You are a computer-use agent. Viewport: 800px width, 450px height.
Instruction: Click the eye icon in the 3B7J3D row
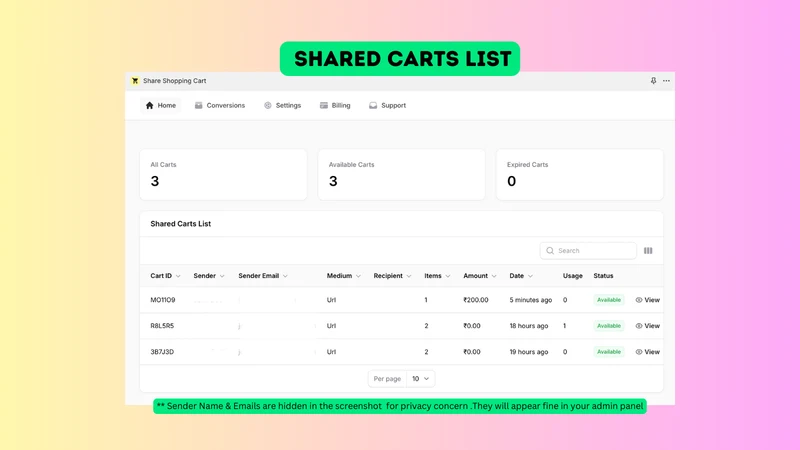click(x=639, y=352)
